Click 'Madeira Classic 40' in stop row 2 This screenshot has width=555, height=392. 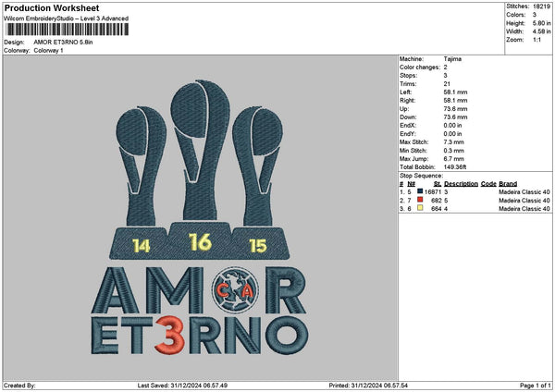coord(524,201)
